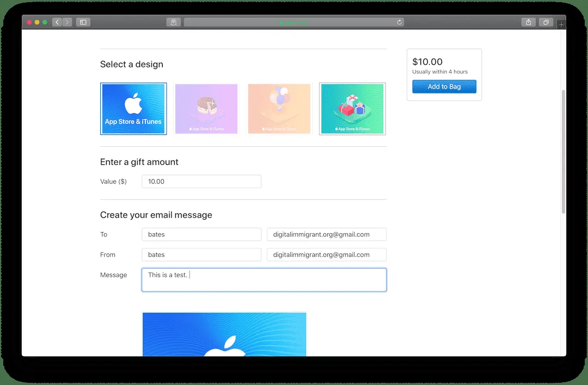Click the Safari address bar
Screen dimensions: 588x385
[294, 22]
